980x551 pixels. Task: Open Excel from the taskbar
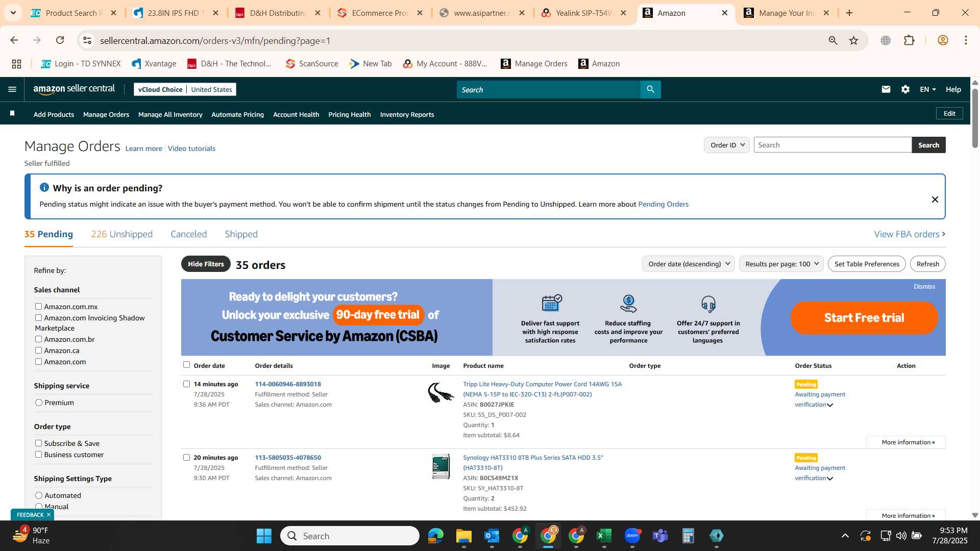[604, 536]
